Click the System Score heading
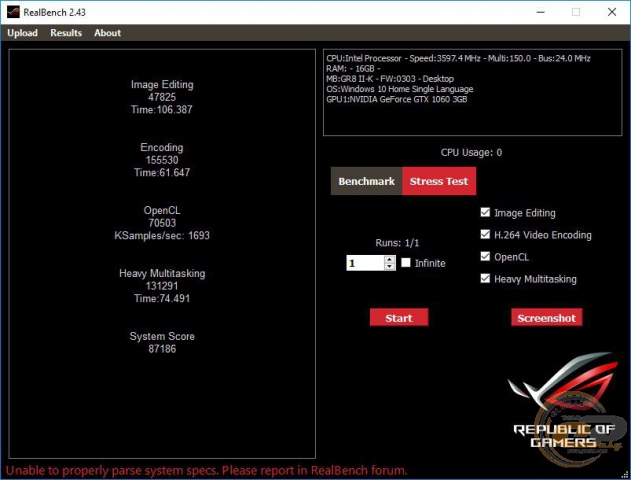Screen dimensions: 631x480 [x=162, y=336]
